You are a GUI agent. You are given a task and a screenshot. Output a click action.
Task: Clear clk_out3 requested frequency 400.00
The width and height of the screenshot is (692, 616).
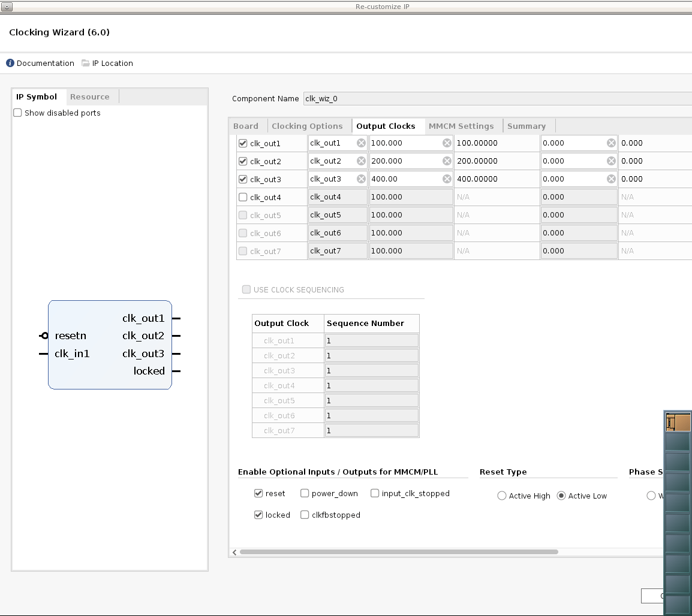click(x=446, y=179)
